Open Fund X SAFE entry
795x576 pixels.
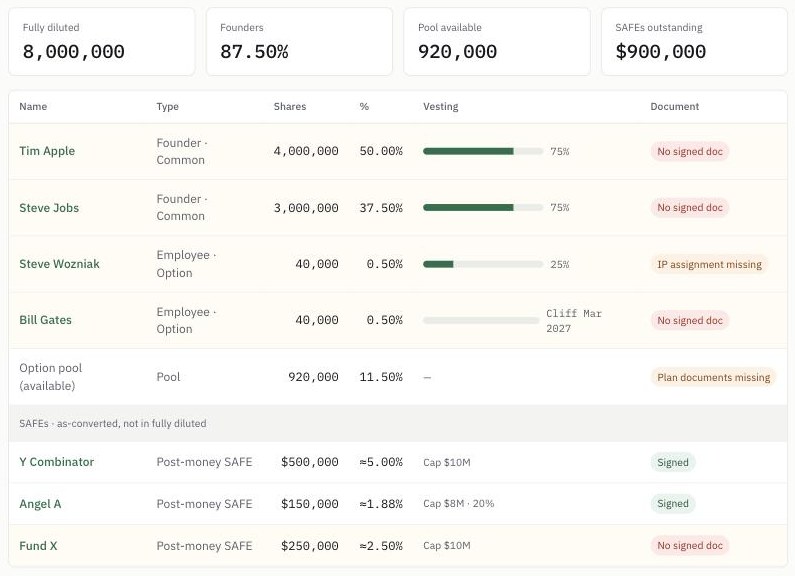(x=38, y=546)
